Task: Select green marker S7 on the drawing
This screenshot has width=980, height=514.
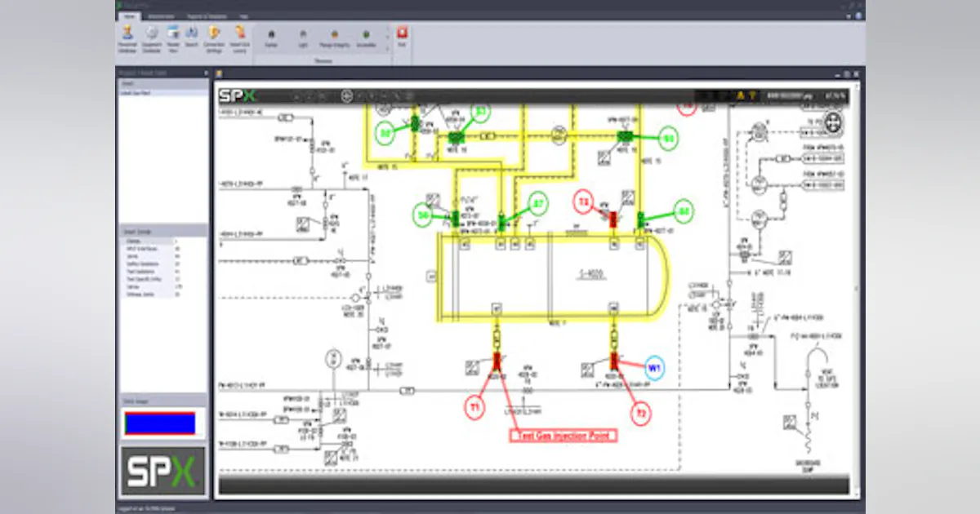Action: 538,203
